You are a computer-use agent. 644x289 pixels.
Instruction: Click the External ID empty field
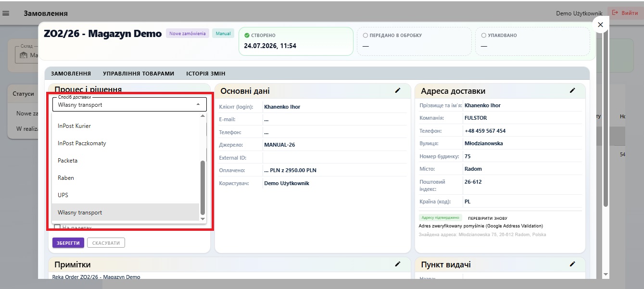[334, 157]
